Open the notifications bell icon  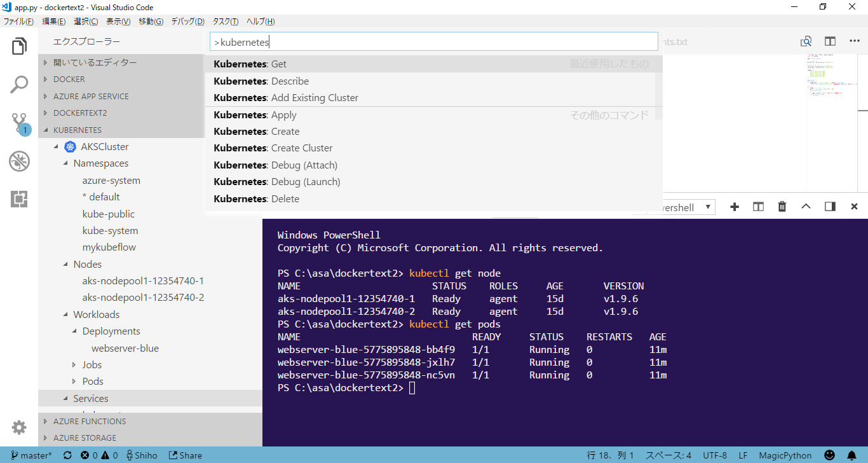tap(851, 455)
